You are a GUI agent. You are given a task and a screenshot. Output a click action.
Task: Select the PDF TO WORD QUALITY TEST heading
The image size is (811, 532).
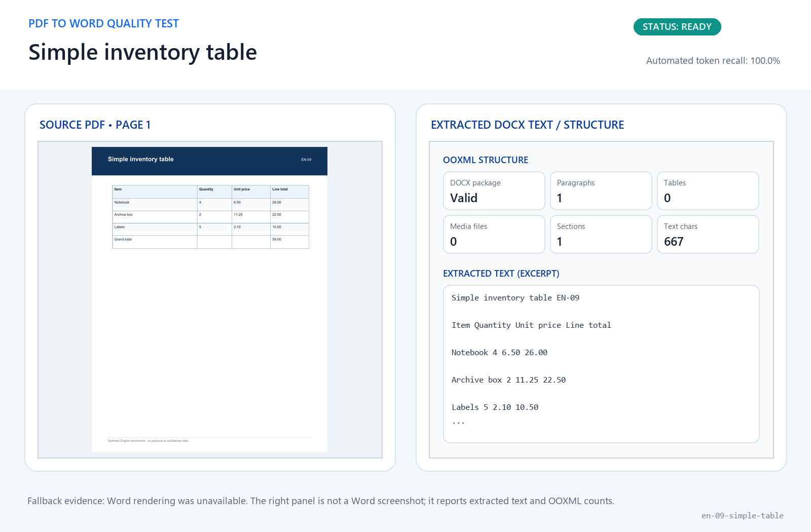[103, 24]
